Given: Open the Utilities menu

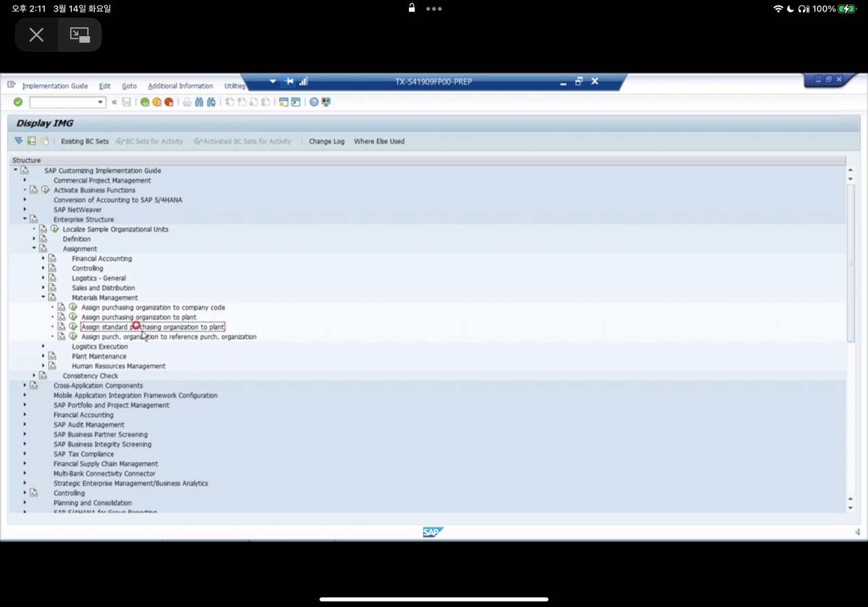Looking at the screenshot, I should tap(235, 86).
